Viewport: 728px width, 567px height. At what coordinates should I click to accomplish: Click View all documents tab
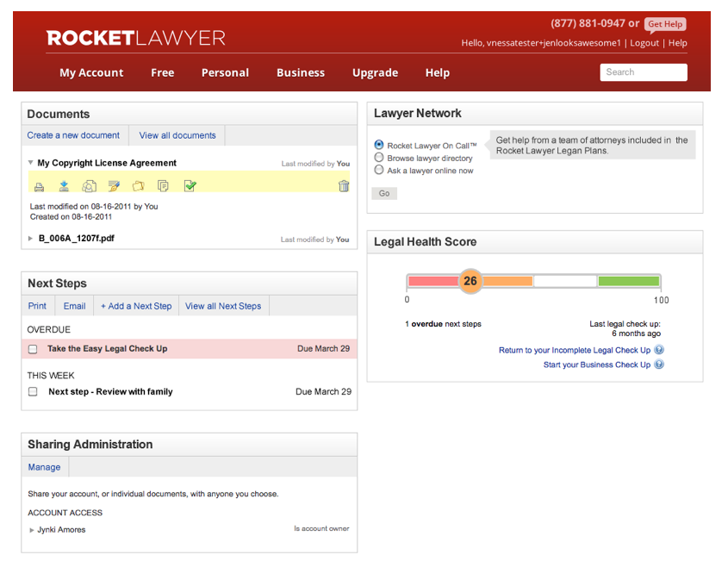click(x=177, y=135)
